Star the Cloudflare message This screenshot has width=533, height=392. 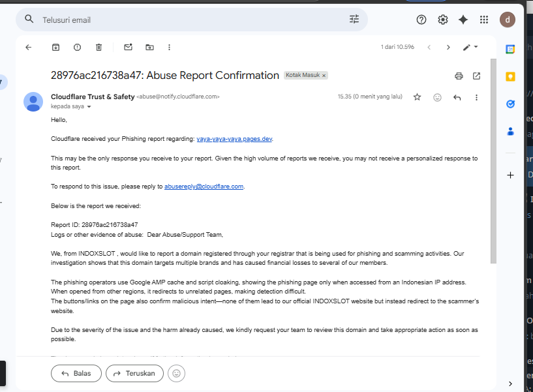417,97
